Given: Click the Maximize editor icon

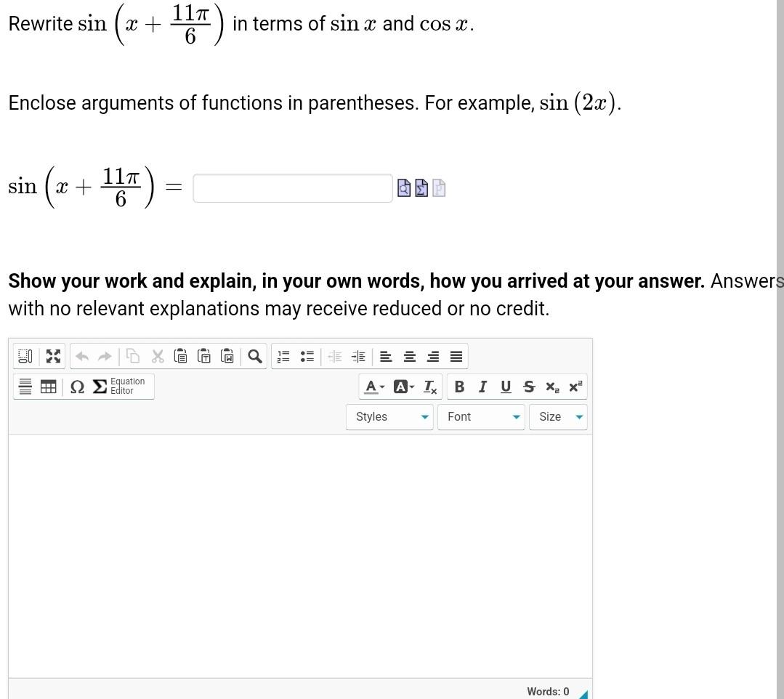Looking at the screenshot, I should click(52, 356).
